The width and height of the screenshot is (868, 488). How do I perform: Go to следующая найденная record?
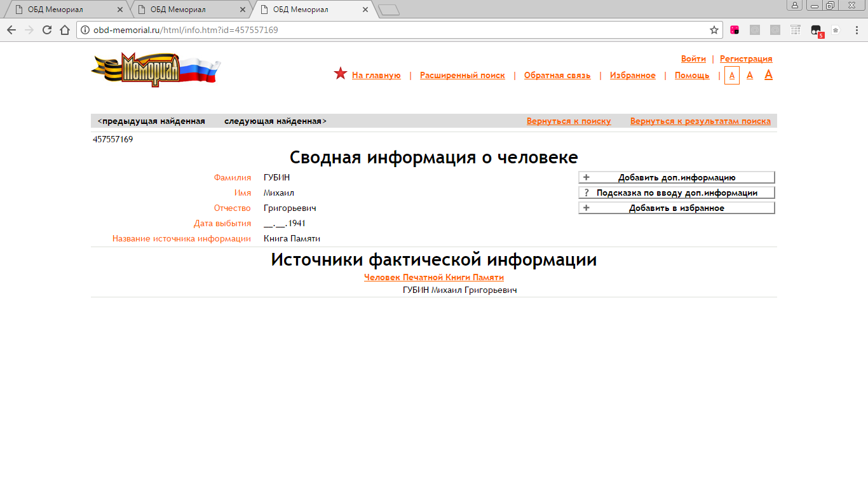click(x=275, y=121)
